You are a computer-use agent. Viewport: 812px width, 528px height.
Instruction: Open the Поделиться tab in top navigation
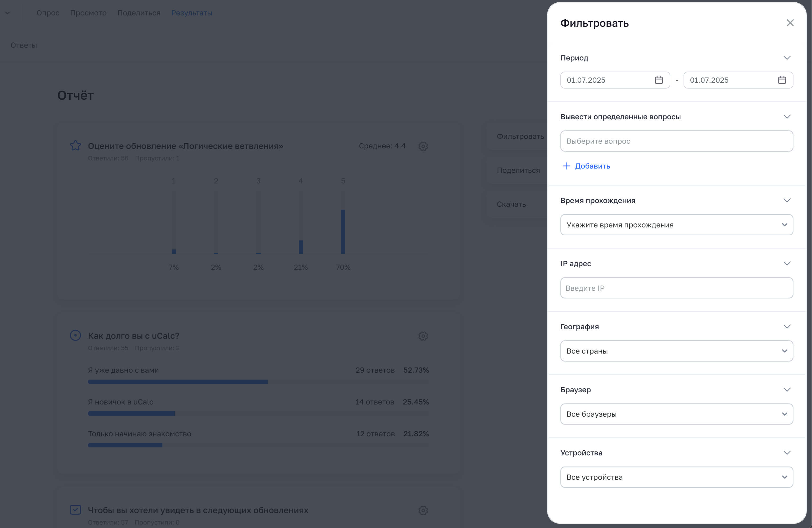139,13
